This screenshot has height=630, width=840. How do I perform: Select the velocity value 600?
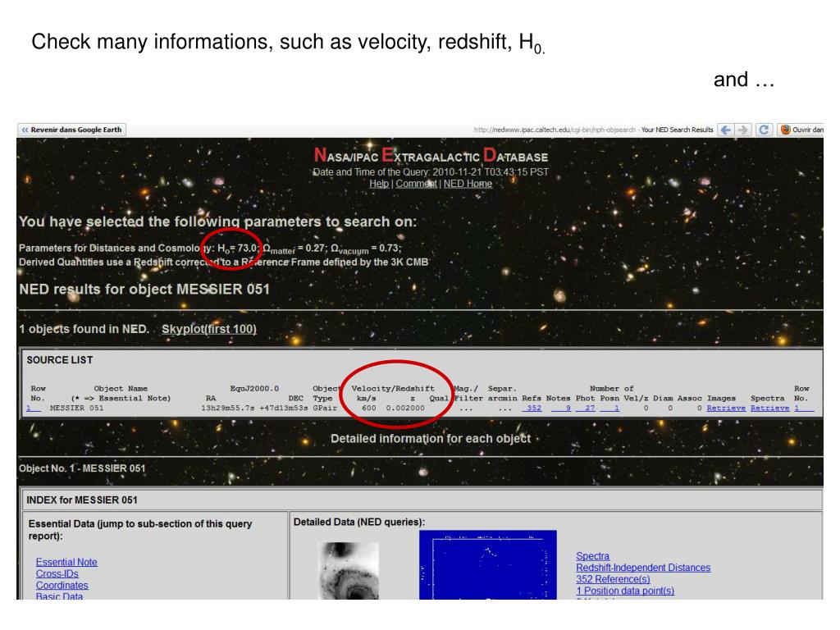368,409
